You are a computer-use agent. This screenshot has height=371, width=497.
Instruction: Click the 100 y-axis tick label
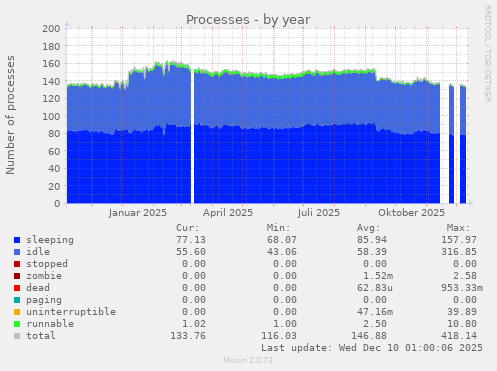tap(51, 116)
